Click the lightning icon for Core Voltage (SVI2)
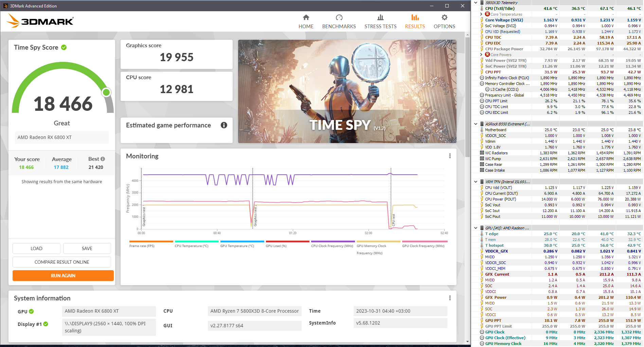The image size is (644, 347). pyautogui.click(x=482, y=20)
